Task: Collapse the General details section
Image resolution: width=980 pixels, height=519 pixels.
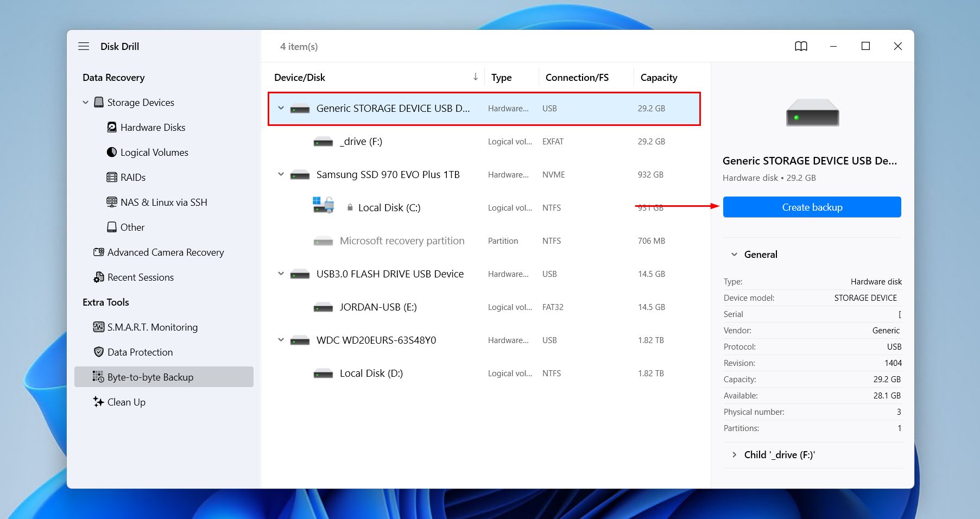Action: [x=734, y=255]
